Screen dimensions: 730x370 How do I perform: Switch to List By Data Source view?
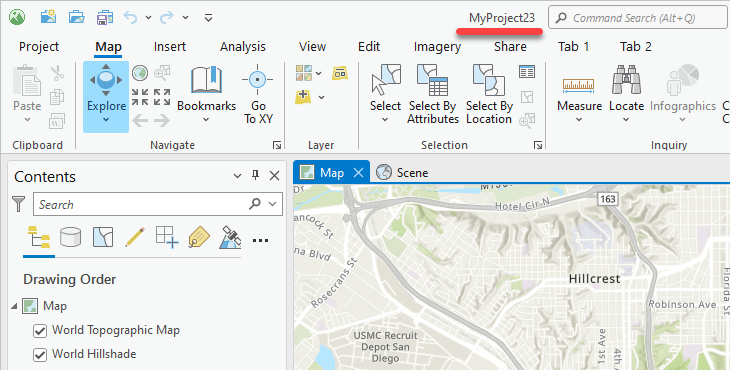(x=70, y=237)
